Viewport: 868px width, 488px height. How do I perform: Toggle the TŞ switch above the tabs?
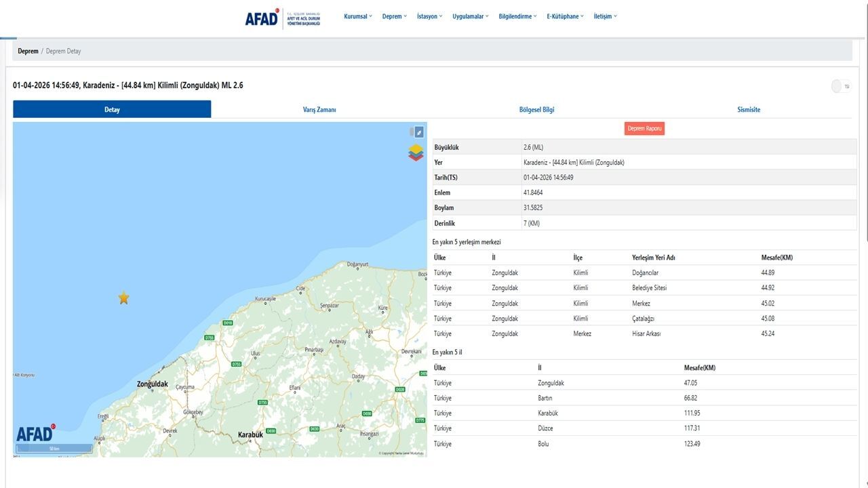click(x=837, y=86)
